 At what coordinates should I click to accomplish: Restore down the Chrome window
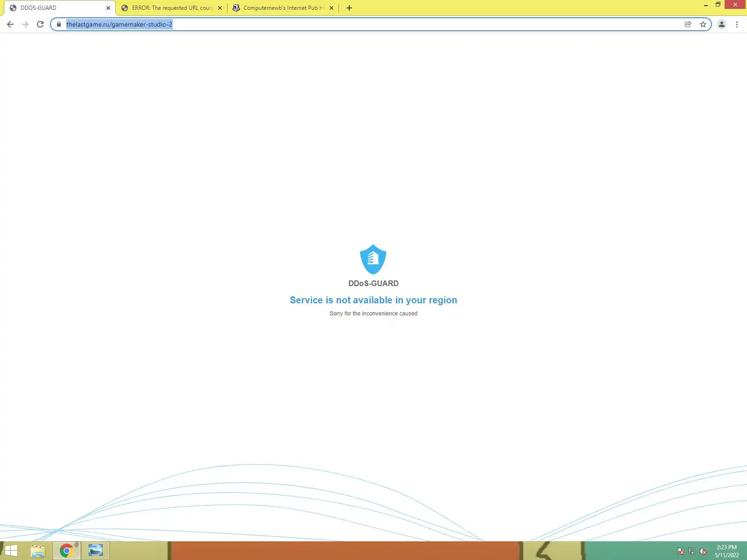[718, 5]
